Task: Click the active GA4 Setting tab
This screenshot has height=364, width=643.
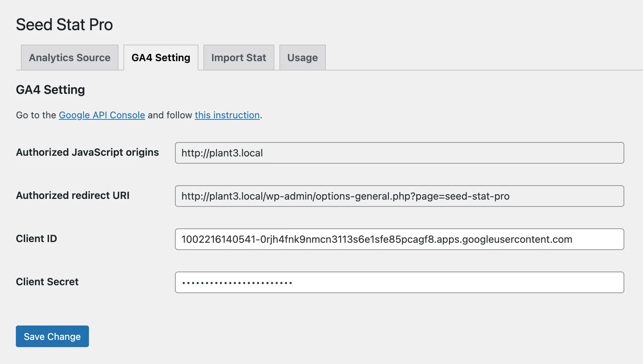Action: (x=161, y=58)
